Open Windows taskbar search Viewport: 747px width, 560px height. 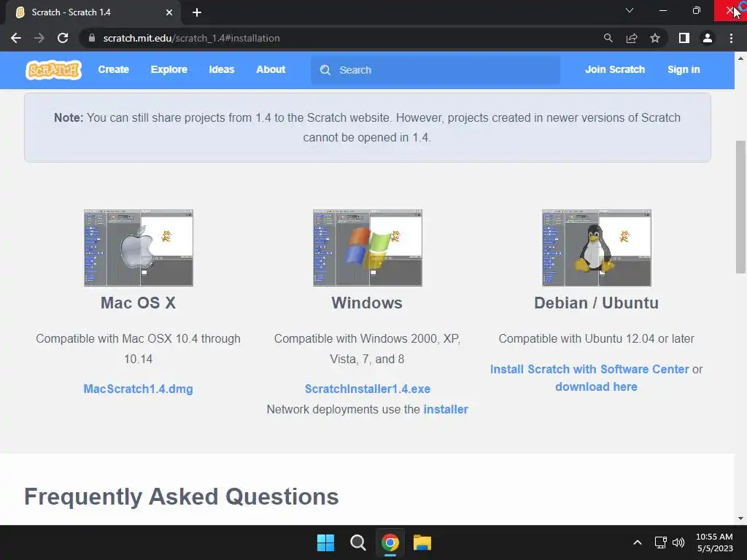357,542
